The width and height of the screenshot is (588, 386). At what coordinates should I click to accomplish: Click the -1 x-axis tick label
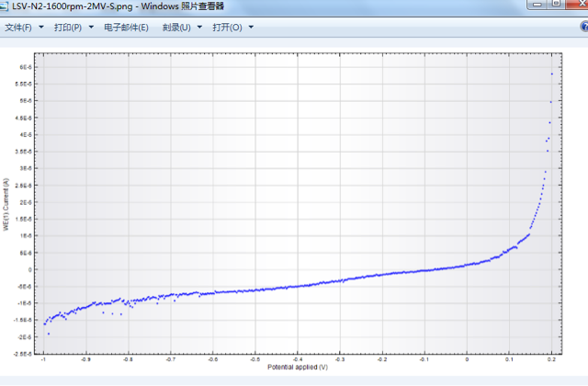click(x=43, y=359)
